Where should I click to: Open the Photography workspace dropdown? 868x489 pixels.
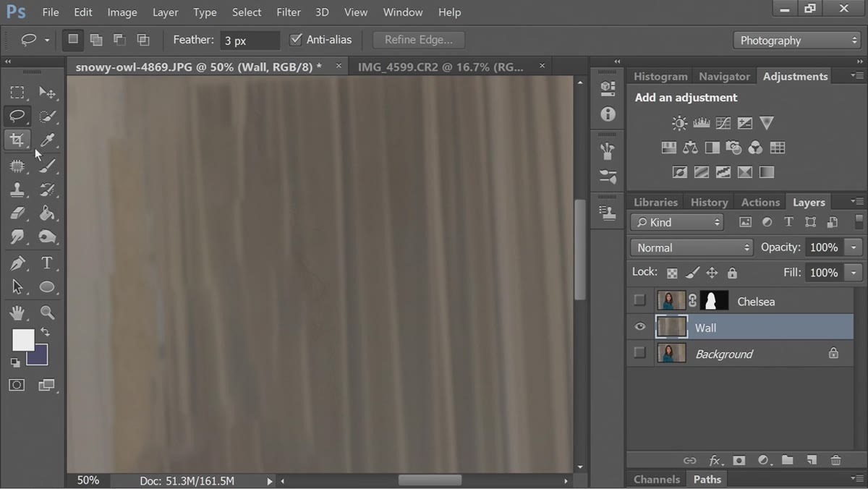797,41
